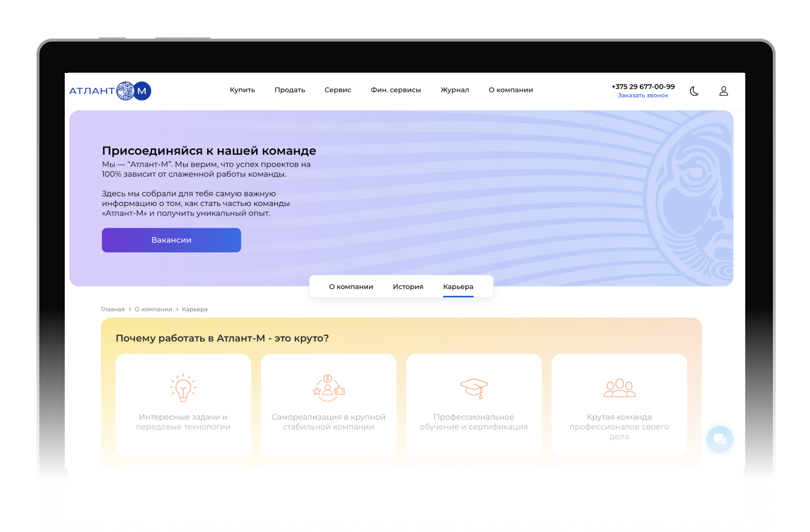Click the self-realization person icon
Image resolution: width=810 pixels, height=532 pixels.
(328, 388)
